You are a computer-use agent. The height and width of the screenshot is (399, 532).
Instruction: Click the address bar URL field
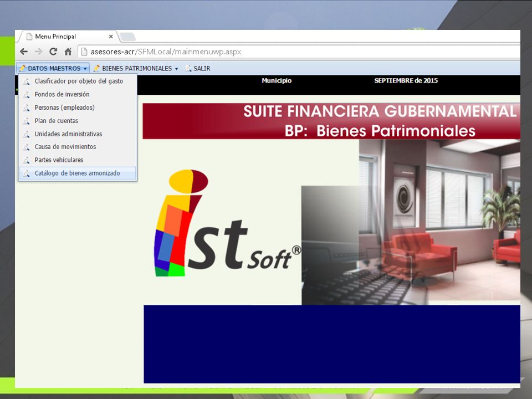[x=299, y=52]
